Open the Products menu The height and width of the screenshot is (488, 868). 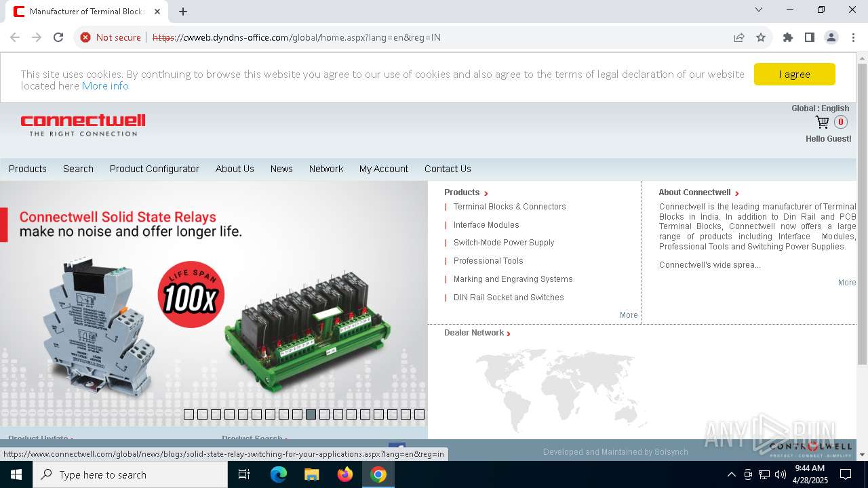coord(28,169)
